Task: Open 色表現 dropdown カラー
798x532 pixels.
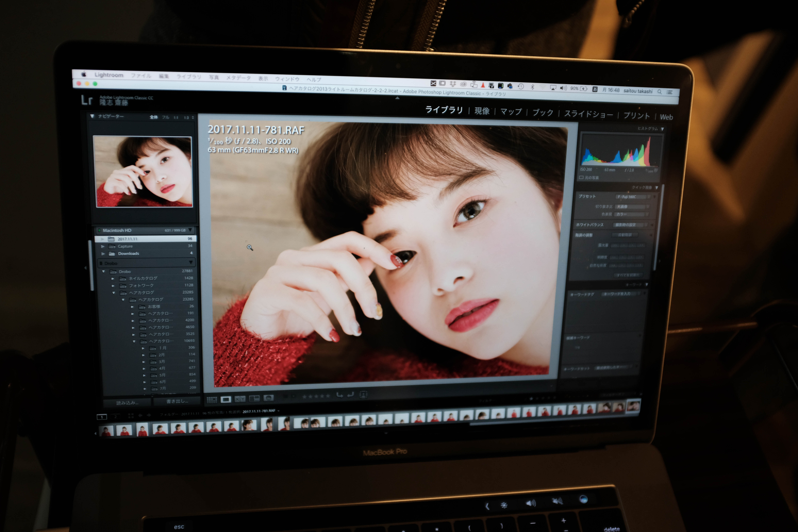Action: point(631,214)
